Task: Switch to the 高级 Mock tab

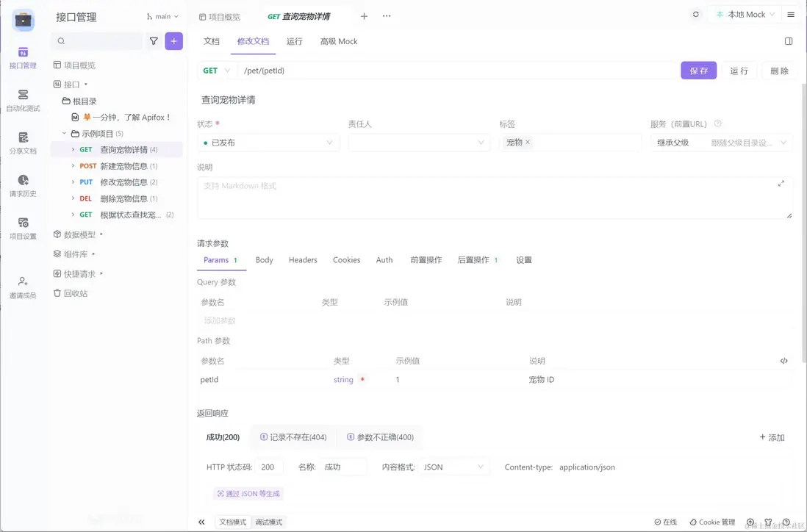Action: coord(339,41)
